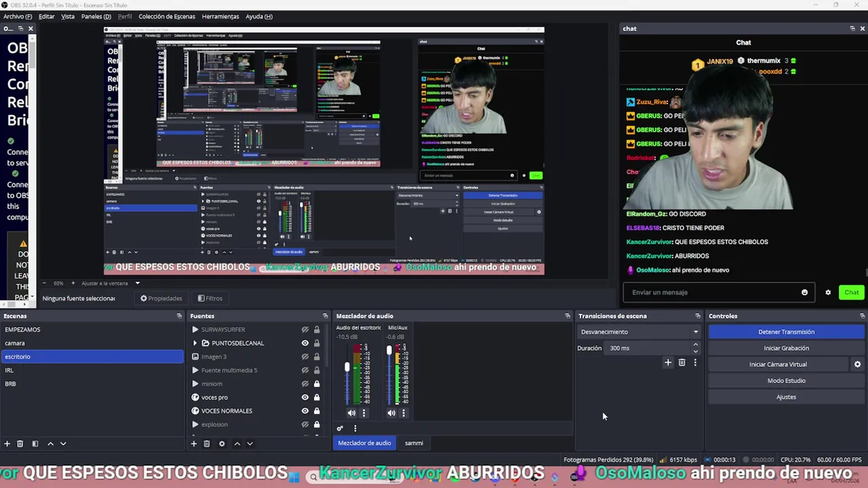Expand the PUNTOSDELCANAL group
The image size is (868, 488).
coord(195,343)
